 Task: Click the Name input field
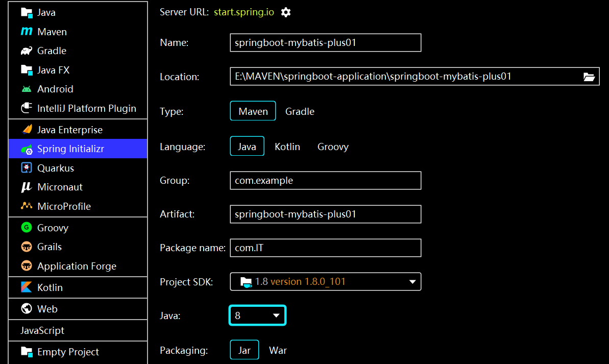click(326, 42)
